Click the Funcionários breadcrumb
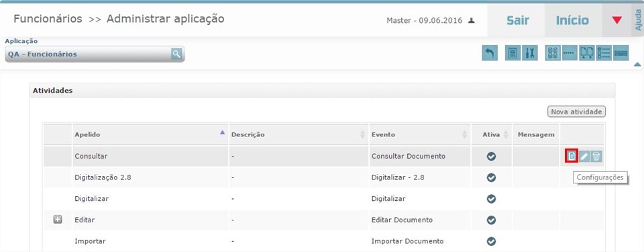The image size is (644, 252). pyautogui.click(x=48, y=19)
